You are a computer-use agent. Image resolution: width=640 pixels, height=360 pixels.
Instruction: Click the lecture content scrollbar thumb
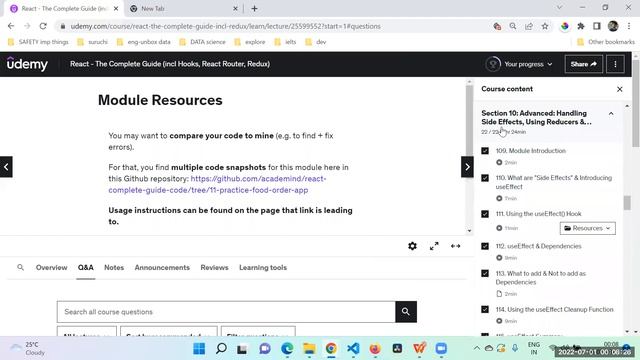point(469,120)
